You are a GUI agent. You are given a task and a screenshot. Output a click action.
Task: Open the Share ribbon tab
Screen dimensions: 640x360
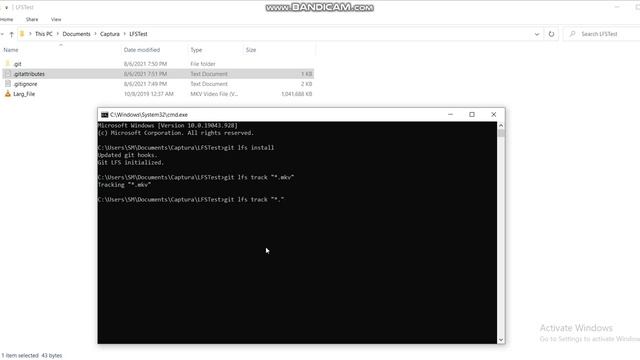point(32,19)
